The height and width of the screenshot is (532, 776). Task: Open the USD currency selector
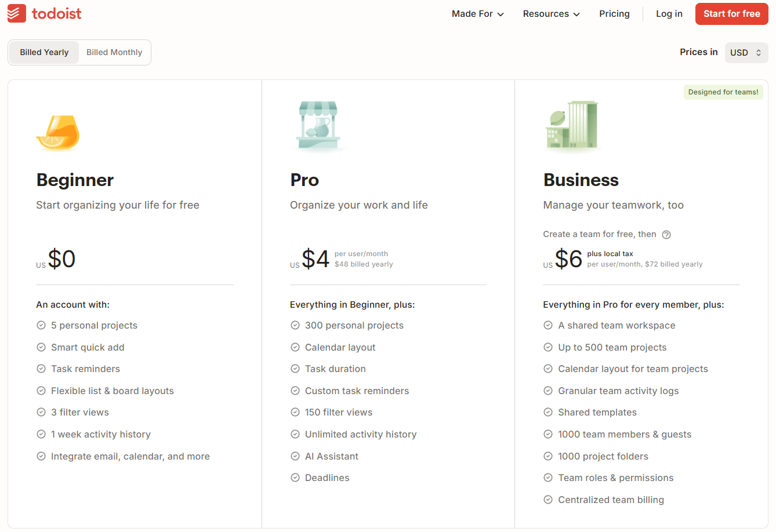[746, 53]
